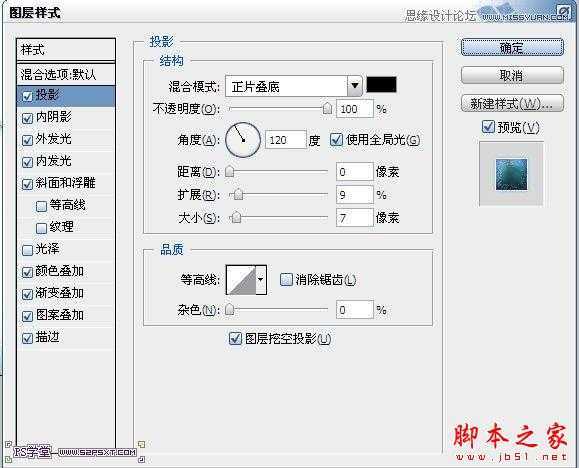Viewport: 579px width, 468px height.
Task: Toggle 图层挖空投影 checkbox
Action: 235,338
